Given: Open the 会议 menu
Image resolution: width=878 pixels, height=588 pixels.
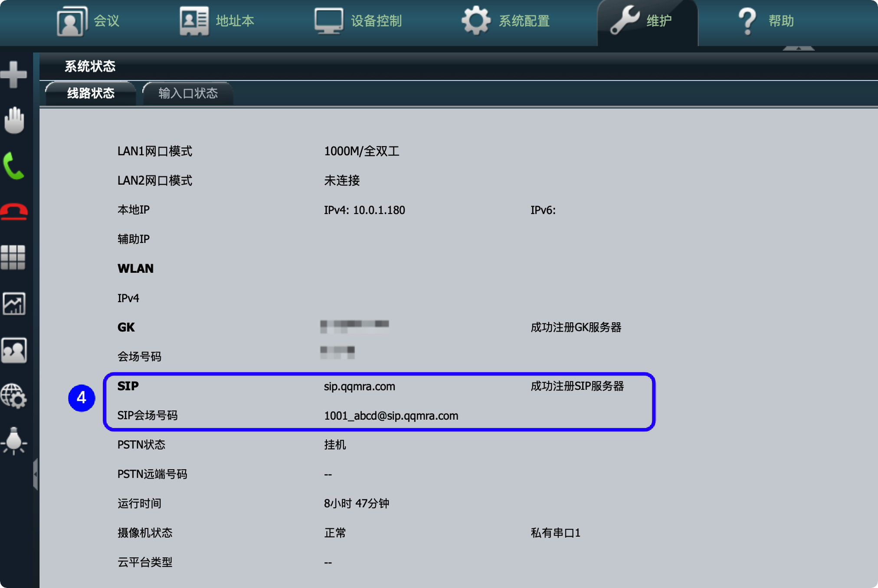Looking at the screenshot, I should 88,20.
